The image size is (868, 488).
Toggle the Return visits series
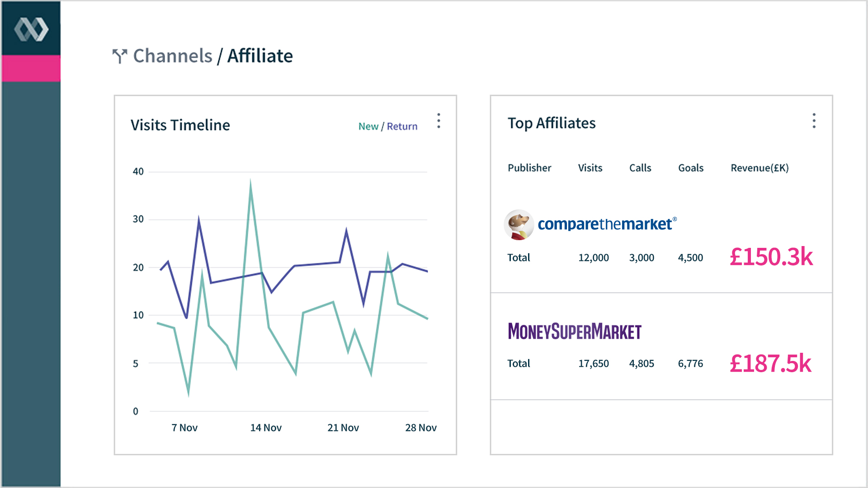(402, 127)
